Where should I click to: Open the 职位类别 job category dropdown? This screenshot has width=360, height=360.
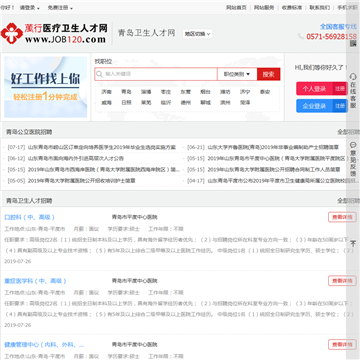point(237,74)
